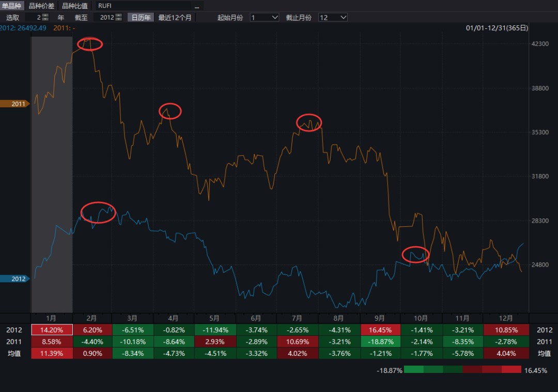Open the 起始月份 start month dropdown
558x392 pixels.
[264, 18]
